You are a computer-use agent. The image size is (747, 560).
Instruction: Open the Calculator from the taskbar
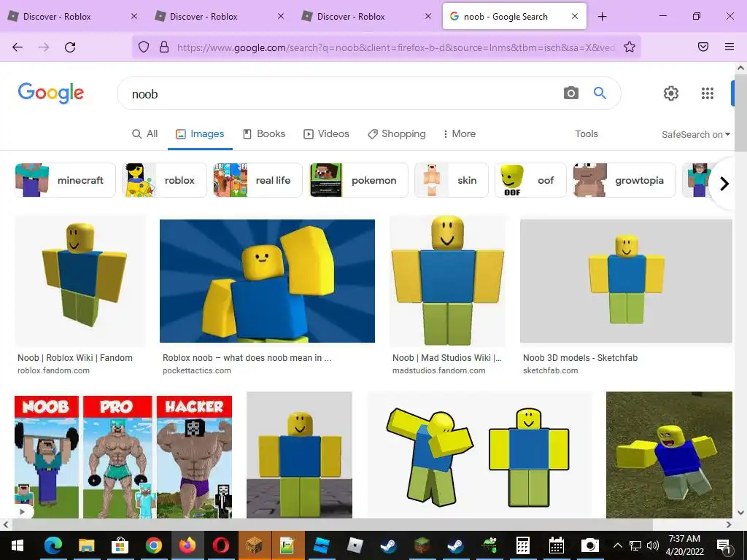[x=522, y=545]
